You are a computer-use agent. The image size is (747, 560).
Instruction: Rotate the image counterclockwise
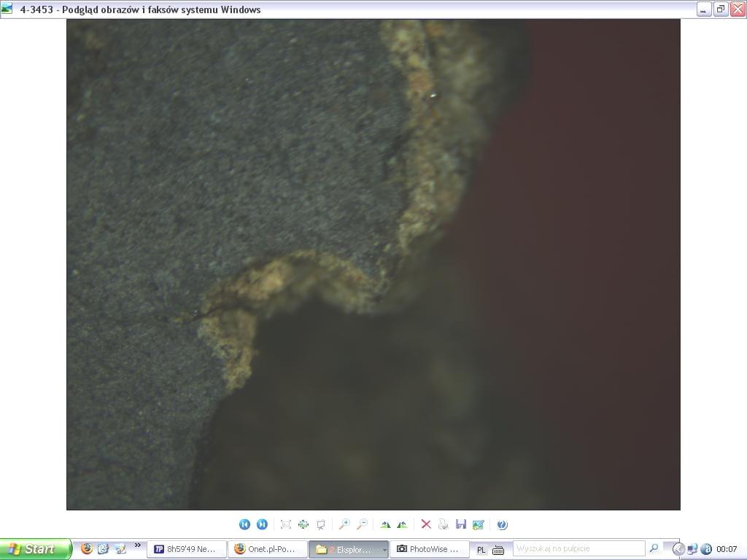(x=402, y=524)
